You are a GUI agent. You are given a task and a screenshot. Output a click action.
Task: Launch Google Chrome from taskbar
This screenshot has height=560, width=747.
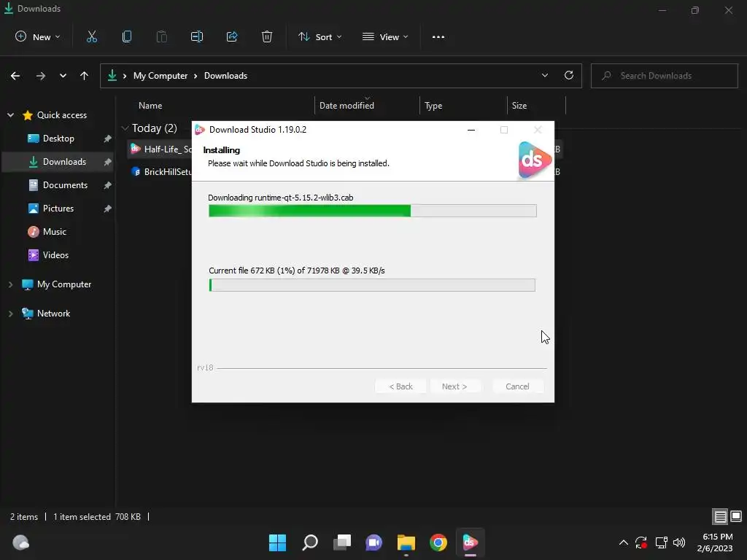[x=438, y=542]
